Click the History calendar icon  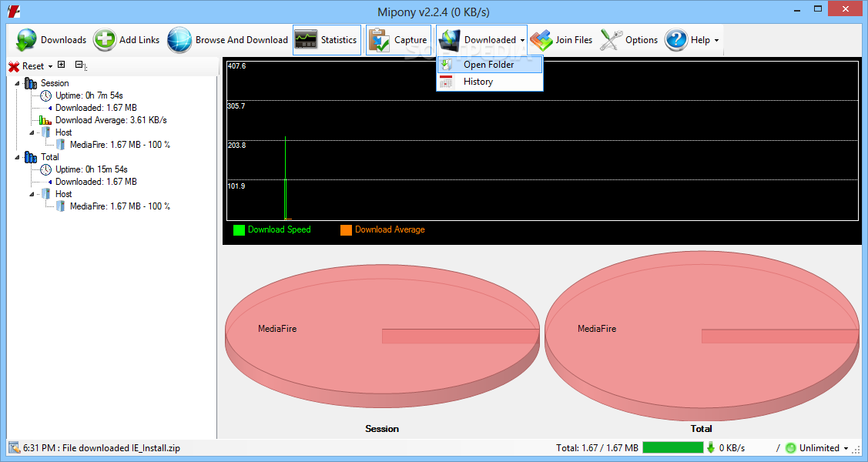click(447, 82)
